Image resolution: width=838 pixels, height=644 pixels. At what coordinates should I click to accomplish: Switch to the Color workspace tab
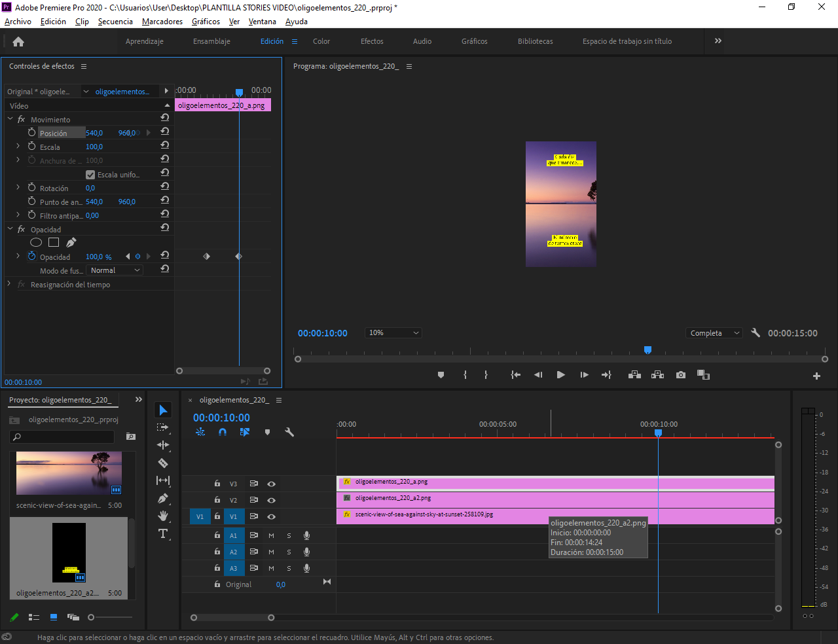pos(321,41)
